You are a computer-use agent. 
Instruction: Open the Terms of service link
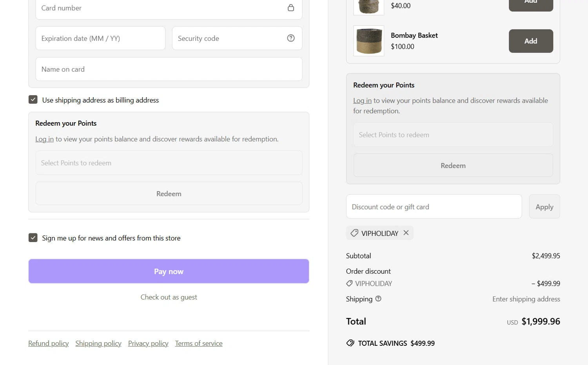(x=198, y=343)
